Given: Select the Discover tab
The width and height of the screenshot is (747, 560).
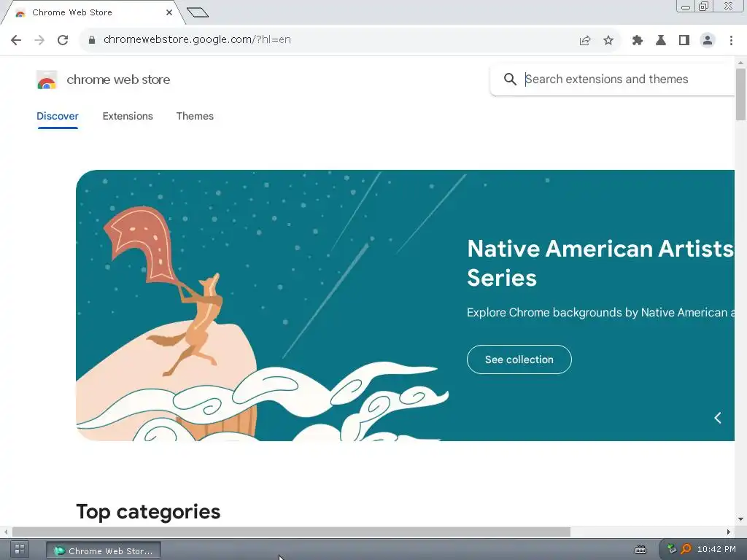Looking at the screenshot, I should 57,116.
